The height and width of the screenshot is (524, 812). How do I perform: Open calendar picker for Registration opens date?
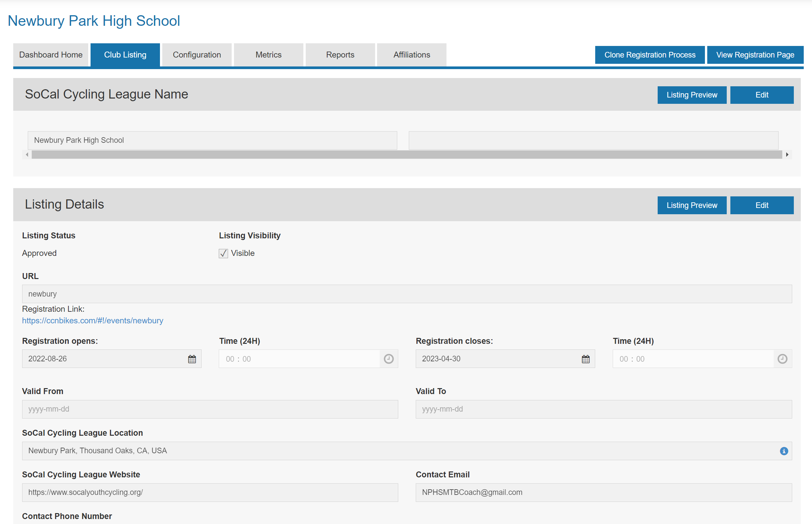coord(192,359)
